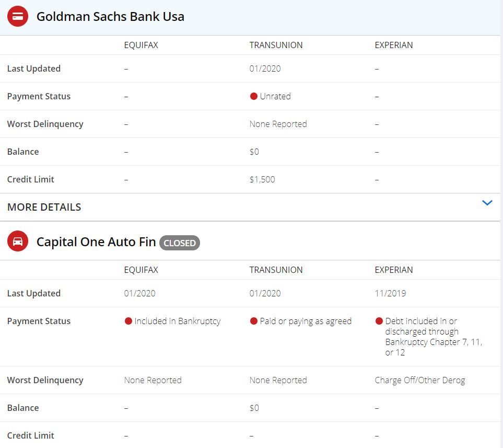Select the Goldman Sachs Bank Usa heading
Viewport: 503px width, 448px height.
(110, 17)
